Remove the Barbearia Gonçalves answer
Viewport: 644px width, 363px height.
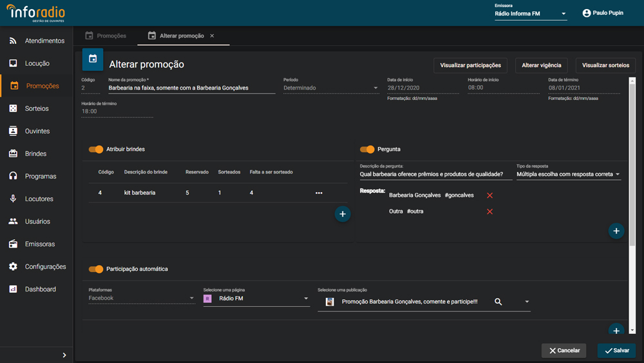(489, 195)
